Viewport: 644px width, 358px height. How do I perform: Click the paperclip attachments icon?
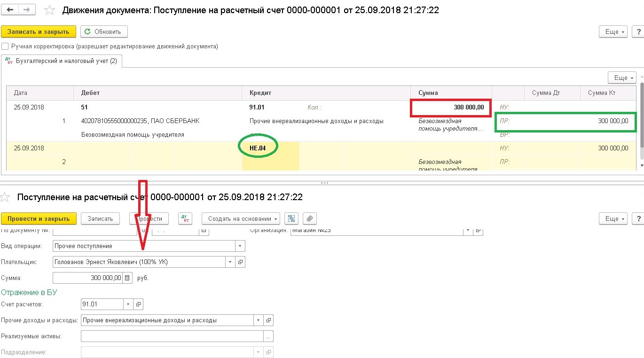(309, 218)
